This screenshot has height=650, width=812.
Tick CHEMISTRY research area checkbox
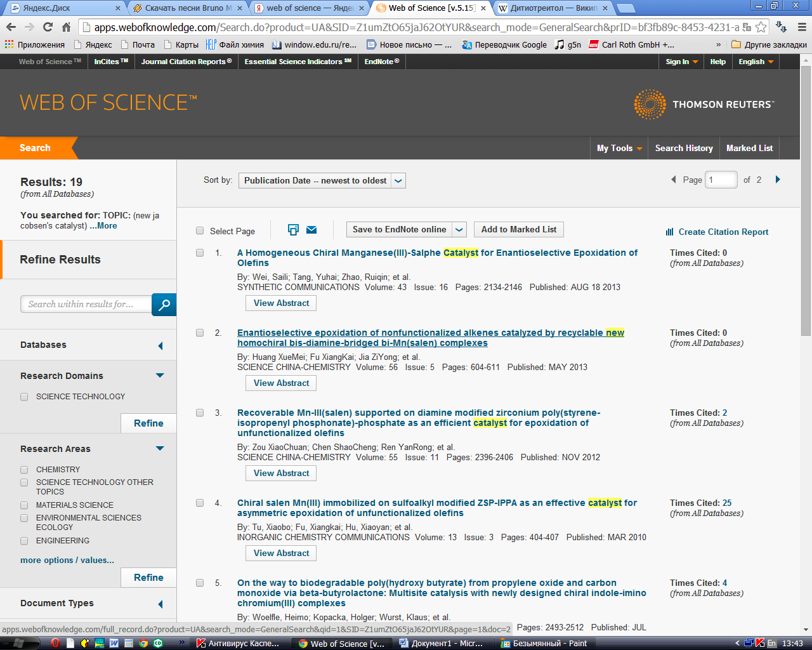click(24, 470)
